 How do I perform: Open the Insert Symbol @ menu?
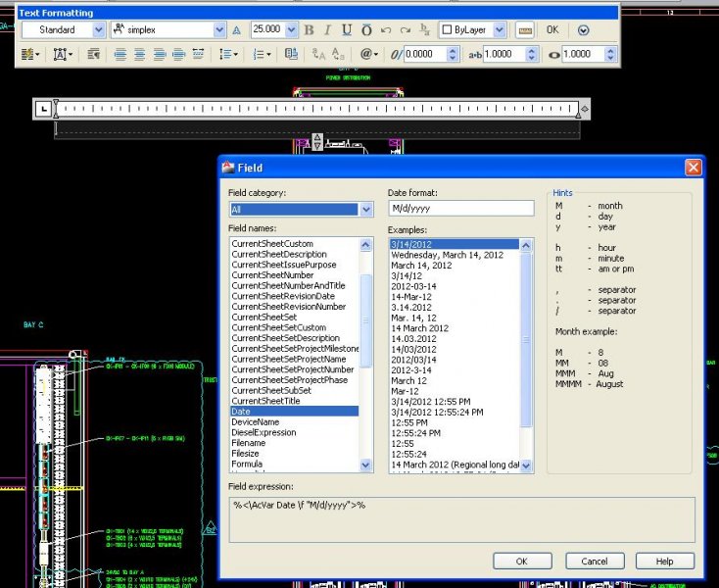pyautogui.click(x=368, y=55)
